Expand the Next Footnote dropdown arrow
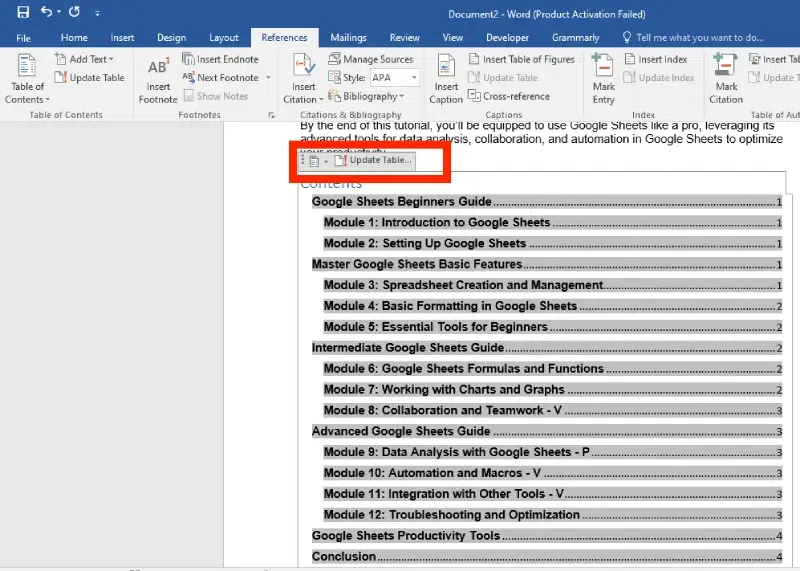800x571 pixels. 268,78
